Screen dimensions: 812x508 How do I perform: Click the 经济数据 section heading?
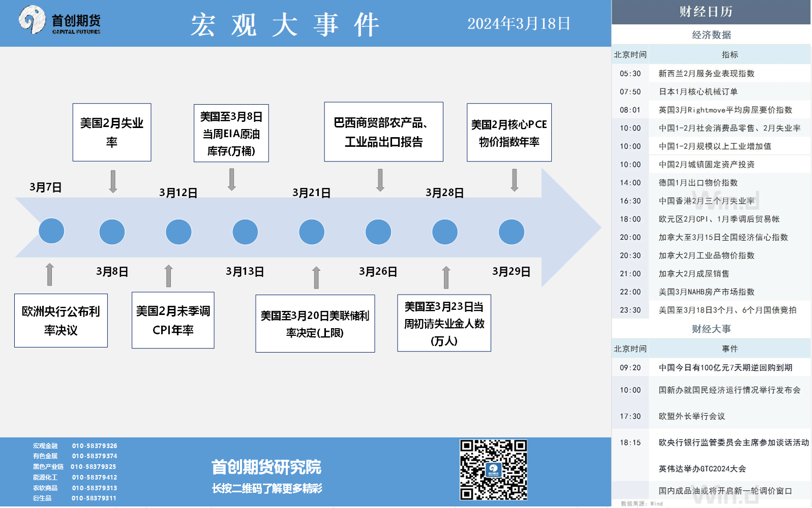point(711,35)
